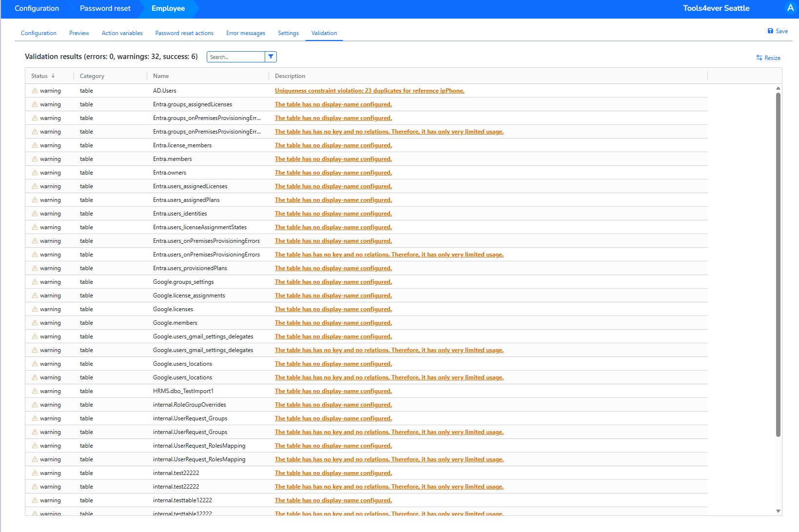Open display-name warning link for Entra.users_assignedPlans
The image size is (799, 532).
[x=333, y=200]
